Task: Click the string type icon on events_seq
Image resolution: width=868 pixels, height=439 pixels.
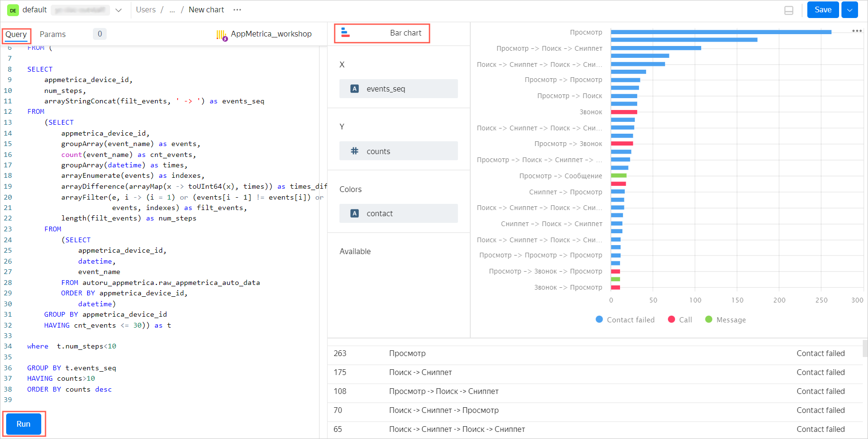Action: (354, 89)
